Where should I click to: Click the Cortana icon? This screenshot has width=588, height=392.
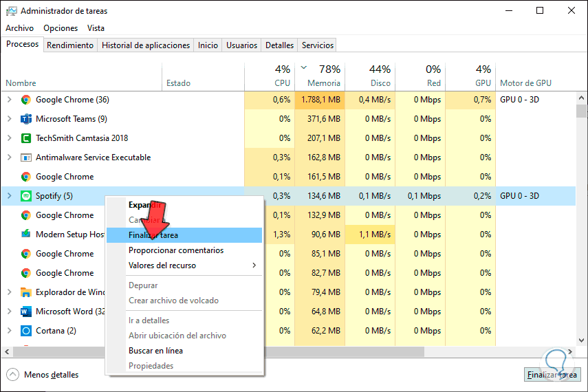coord(26,331)
